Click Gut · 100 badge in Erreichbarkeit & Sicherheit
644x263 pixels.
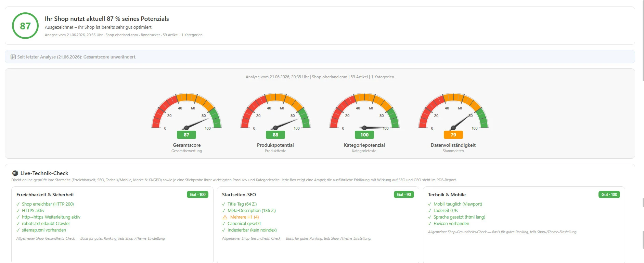198,195
